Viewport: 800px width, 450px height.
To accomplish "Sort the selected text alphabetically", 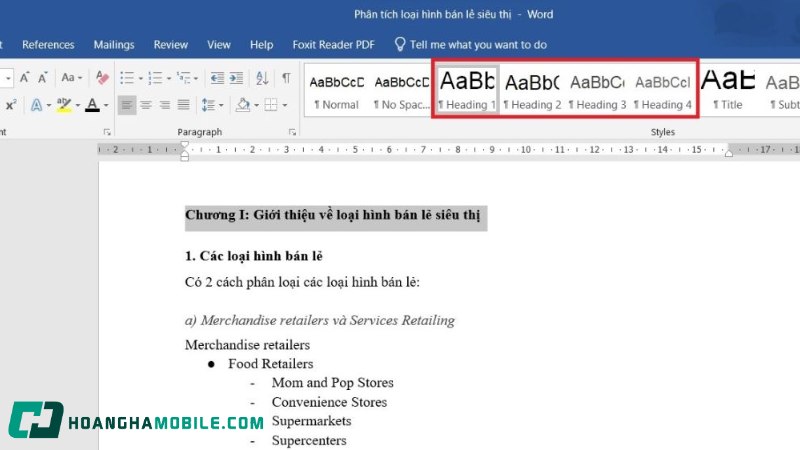I will point(262,78).
